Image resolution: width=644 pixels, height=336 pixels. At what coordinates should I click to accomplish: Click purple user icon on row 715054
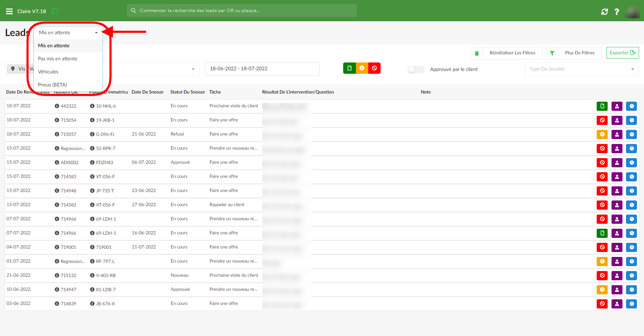coord(617,120)
